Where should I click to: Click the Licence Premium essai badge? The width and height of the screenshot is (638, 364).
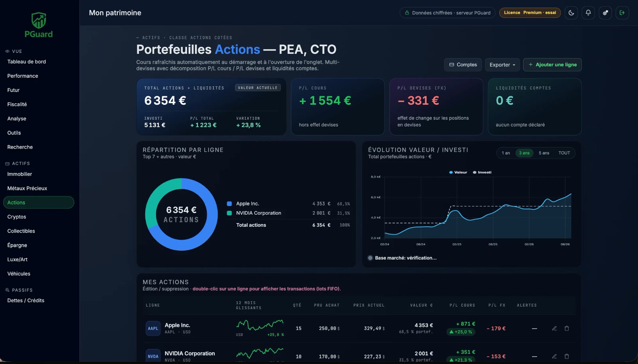[530, 13]
